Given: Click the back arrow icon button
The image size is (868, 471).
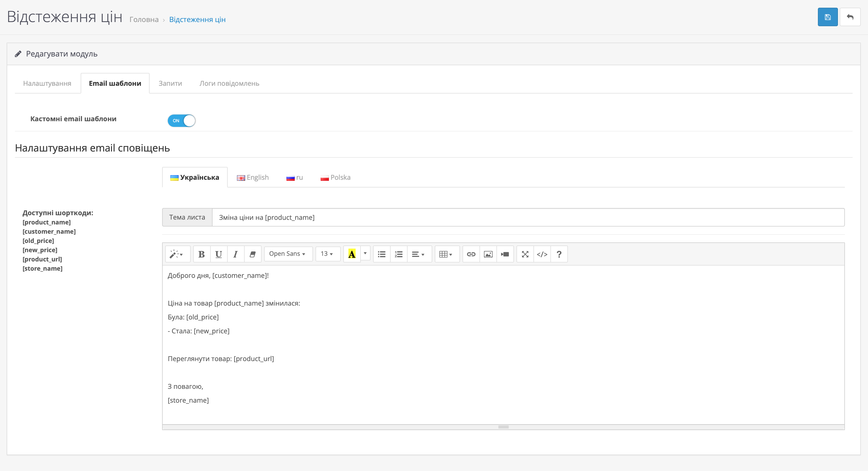Looking at the screenshot, I should tap(850, 17).
